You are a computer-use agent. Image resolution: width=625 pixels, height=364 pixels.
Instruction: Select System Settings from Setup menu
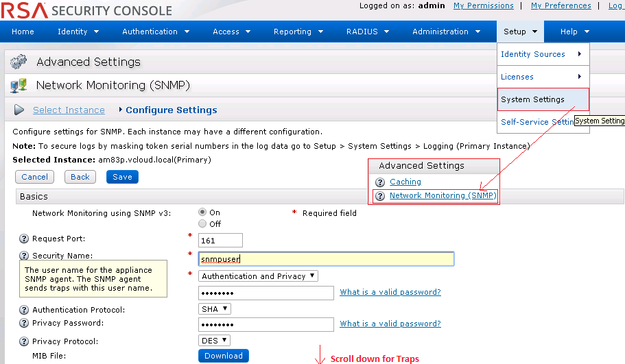[533, 99]
